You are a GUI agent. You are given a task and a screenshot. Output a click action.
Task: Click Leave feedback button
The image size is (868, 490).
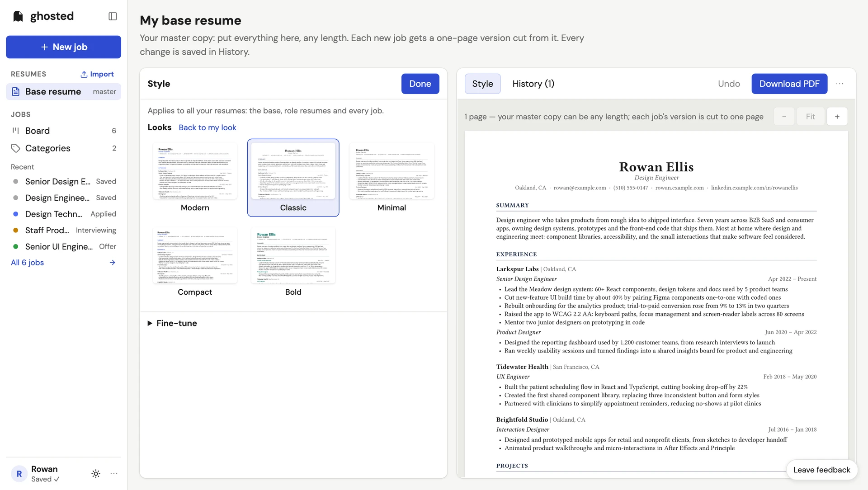point(821,470)
